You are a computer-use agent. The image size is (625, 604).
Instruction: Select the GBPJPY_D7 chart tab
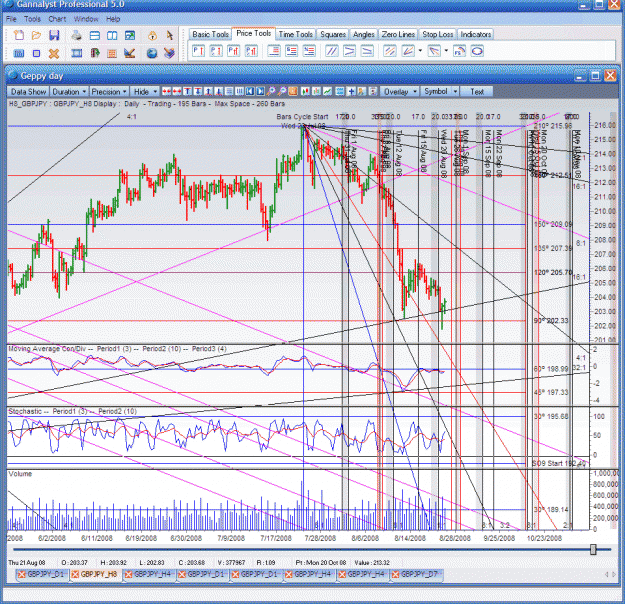416,574
